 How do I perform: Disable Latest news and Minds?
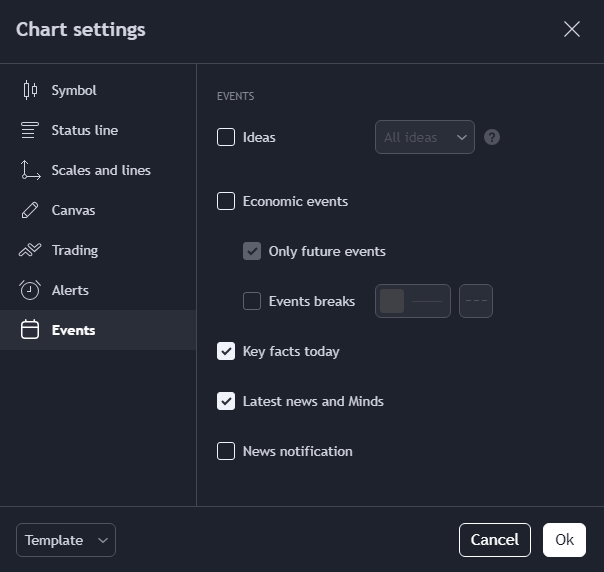[x=226, y=401]
